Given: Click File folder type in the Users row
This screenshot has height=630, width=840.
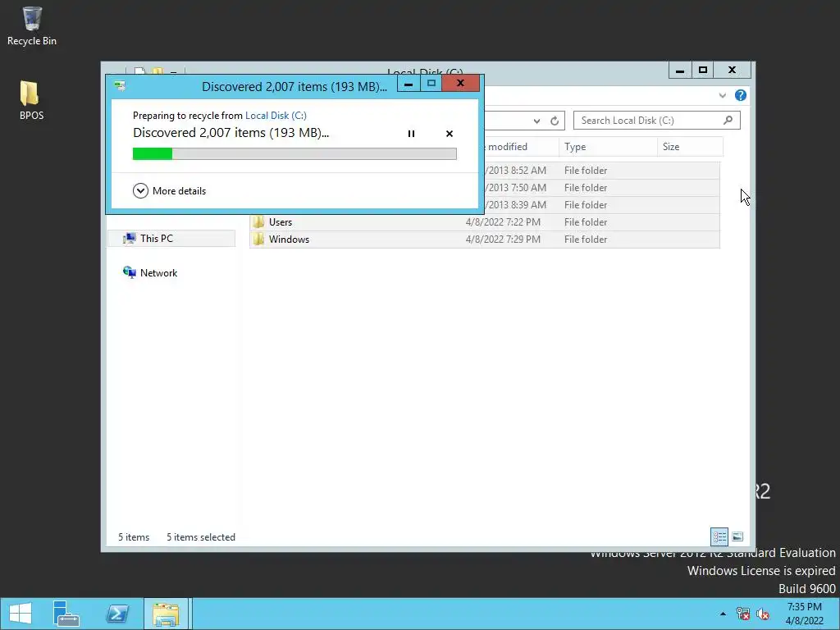Looking at the screenshot, I should pyautogui.click(x=586, y=222).
